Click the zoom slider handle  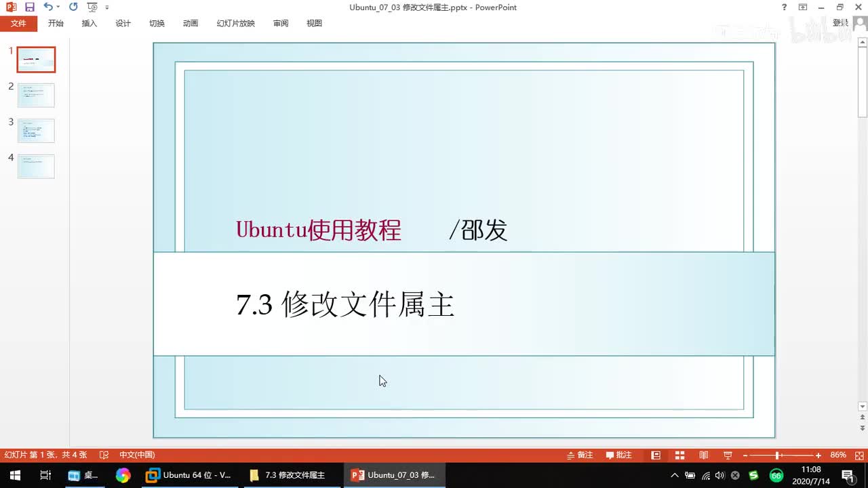[x=777, y=455]
